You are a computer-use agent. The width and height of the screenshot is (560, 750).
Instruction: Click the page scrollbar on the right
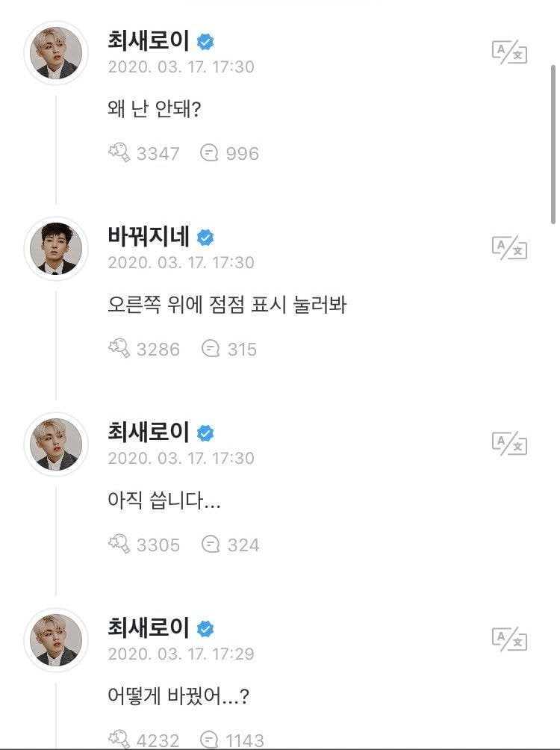[553, 142]
